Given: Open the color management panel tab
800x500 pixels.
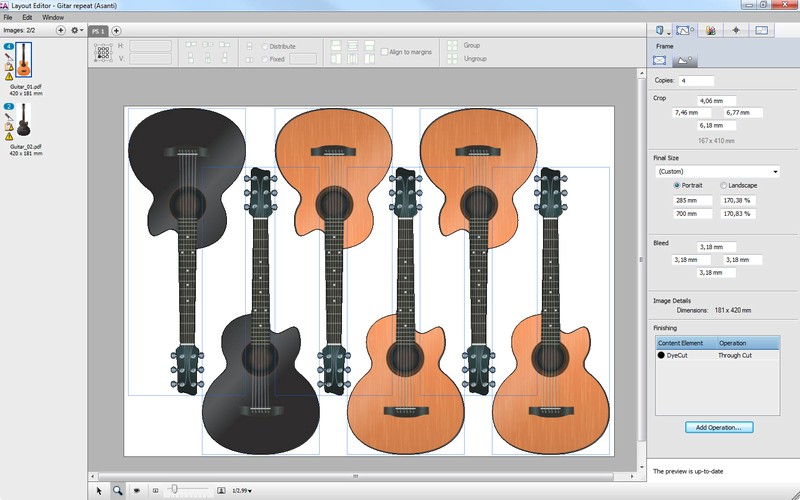Looking at the screenshot, I should [x=711, y=31].
